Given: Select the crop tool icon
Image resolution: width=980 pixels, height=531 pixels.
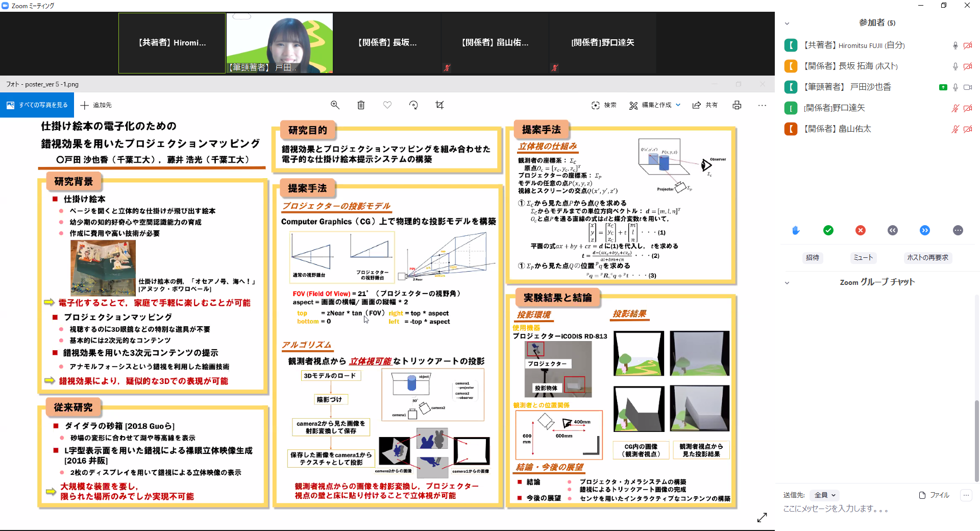Looking at the screenshot, I should 439,105.
